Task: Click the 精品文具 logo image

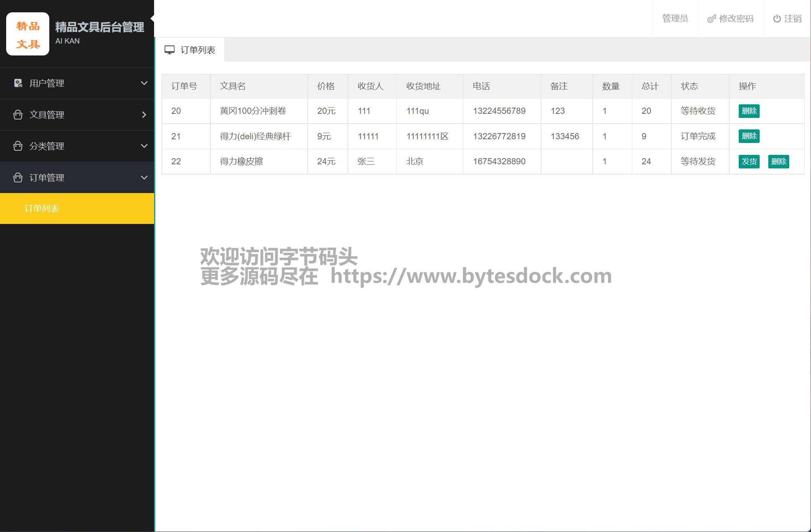Action: (x=28, y=34)
